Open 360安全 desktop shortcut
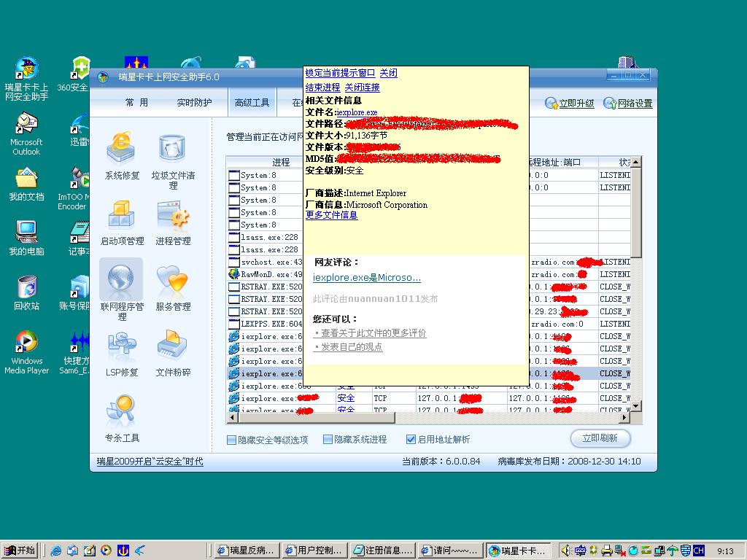Image resolution: width=747 pixels, height=560 pixels. pyautogui.click(x=74, y=74)
